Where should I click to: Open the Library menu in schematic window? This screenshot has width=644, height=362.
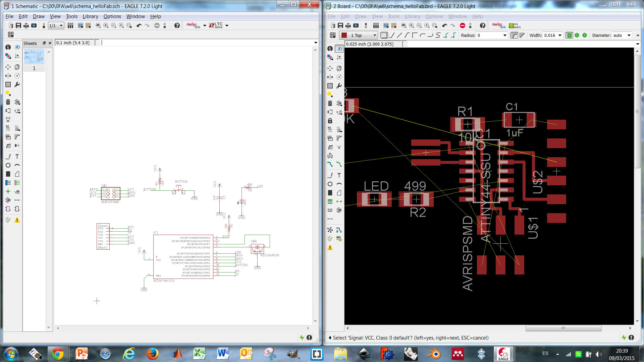coord(90,16)
